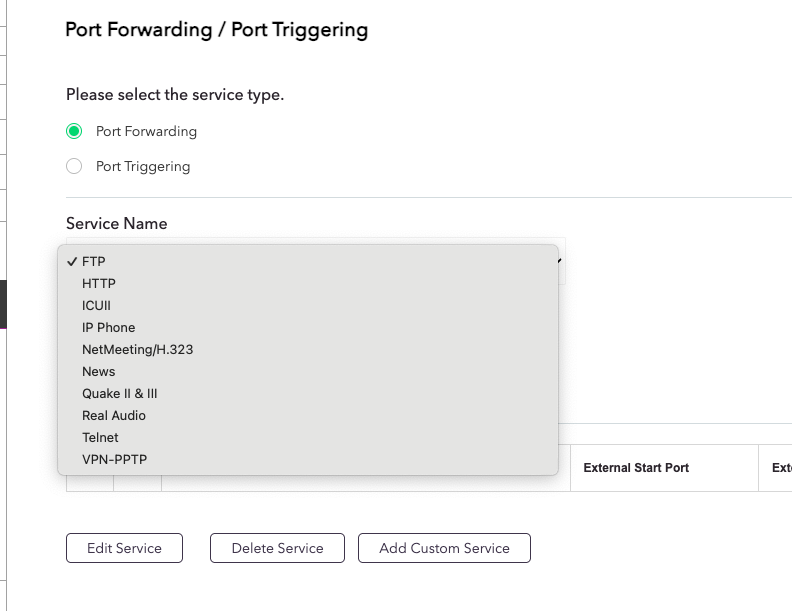Screen dimensions: 792x611
Task: Click Add Custom Service button
Action: coord(444,548)
